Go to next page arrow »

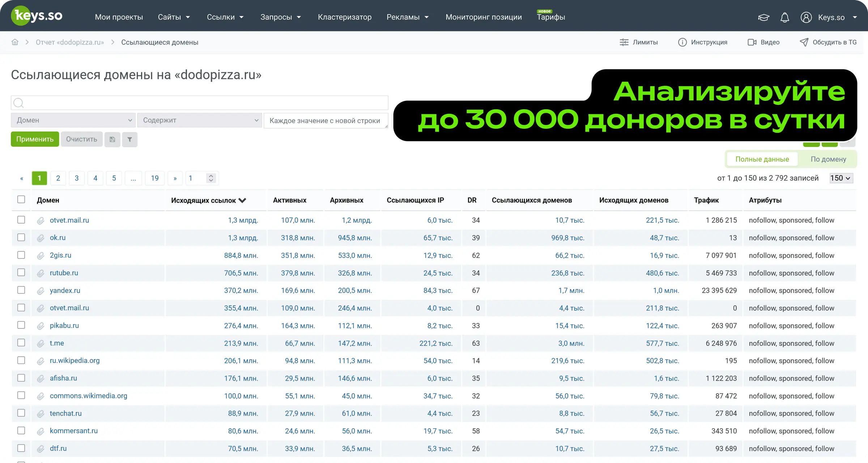pyautogui.click(x=175, y=178)
